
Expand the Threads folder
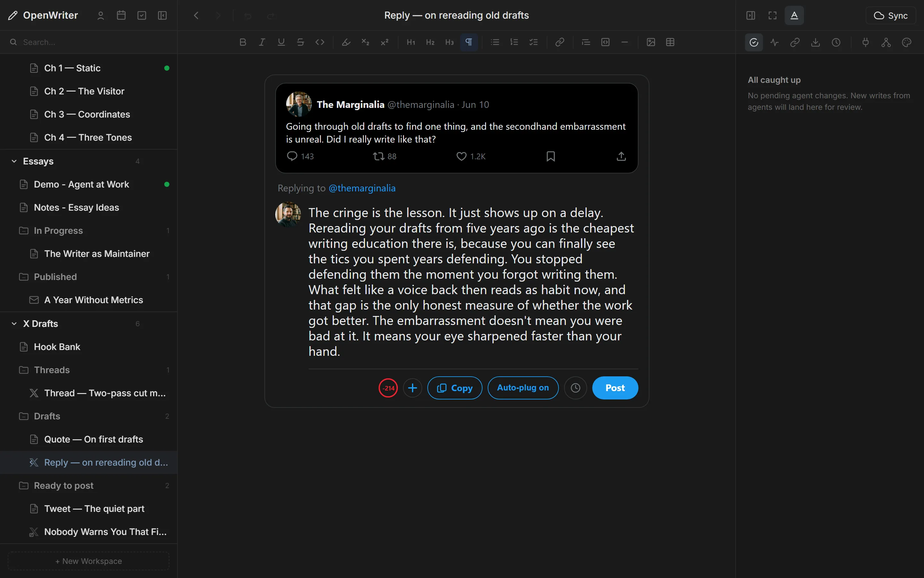(89, 370)
